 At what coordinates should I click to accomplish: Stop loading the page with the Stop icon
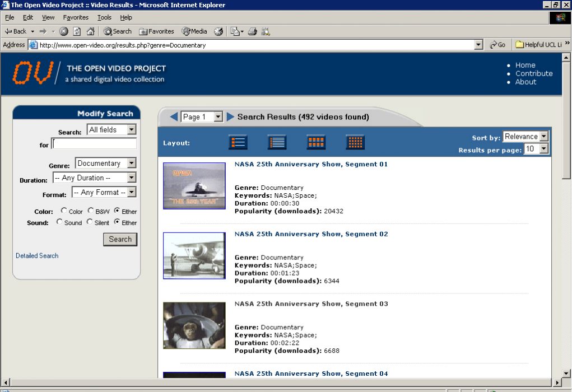click(64, 31)
